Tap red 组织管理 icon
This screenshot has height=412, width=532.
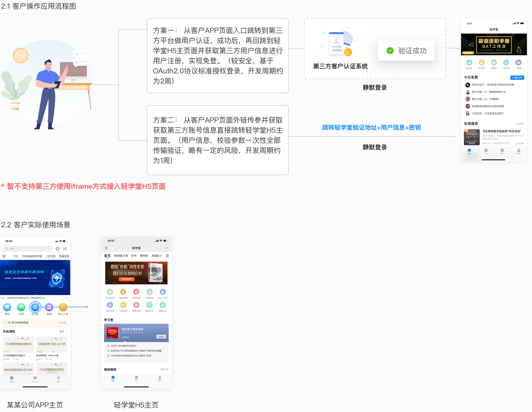click(x=136, y=292)
